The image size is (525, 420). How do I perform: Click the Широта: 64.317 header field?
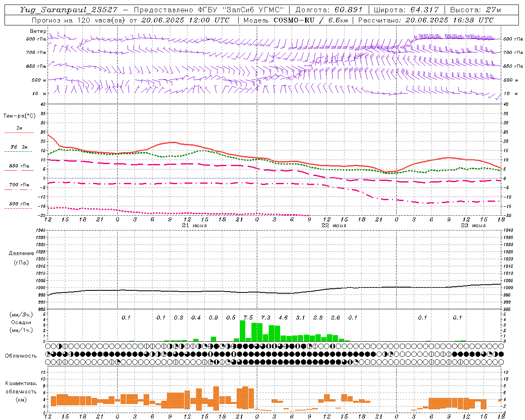[406, 10]
